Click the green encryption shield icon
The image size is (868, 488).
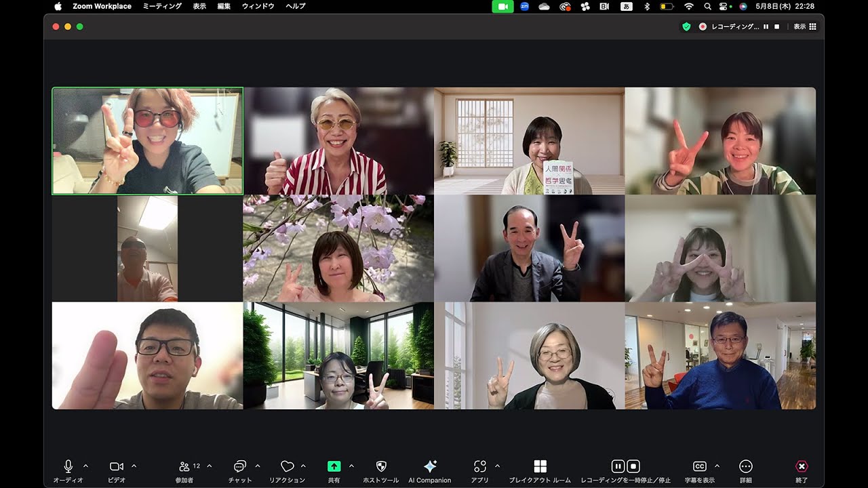(x=686, y=26)
